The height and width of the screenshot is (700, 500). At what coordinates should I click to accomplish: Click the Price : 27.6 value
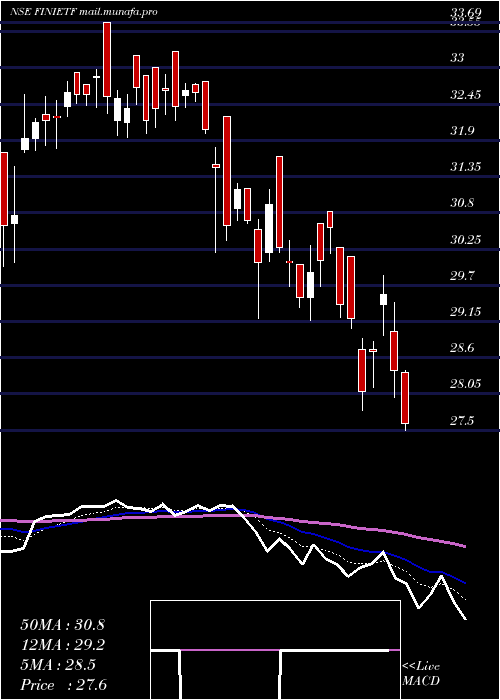pyautogui.click(x=63, y=685)
